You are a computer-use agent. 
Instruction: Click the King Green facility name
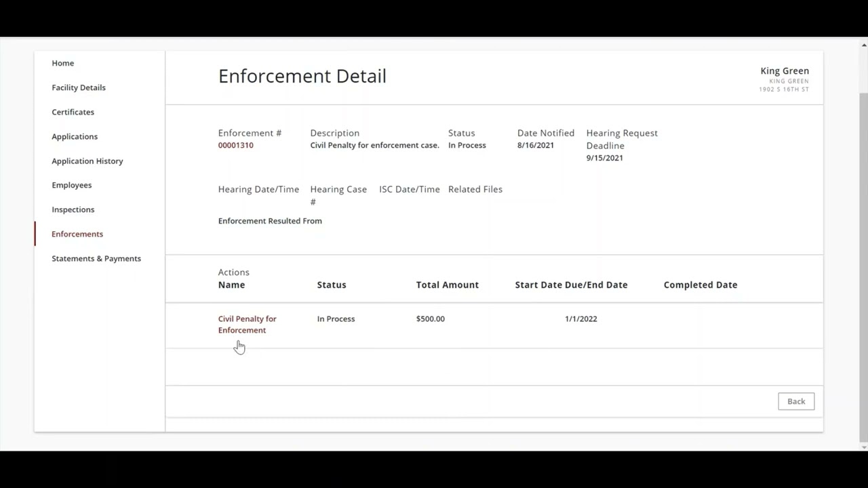click(785, 70)
